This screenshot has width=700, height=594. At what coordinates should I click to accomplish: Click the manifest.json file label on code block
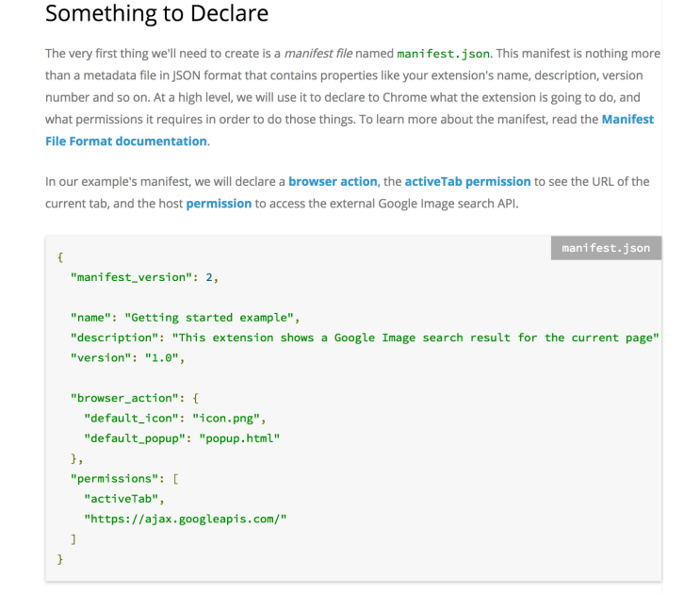point(606,248)
